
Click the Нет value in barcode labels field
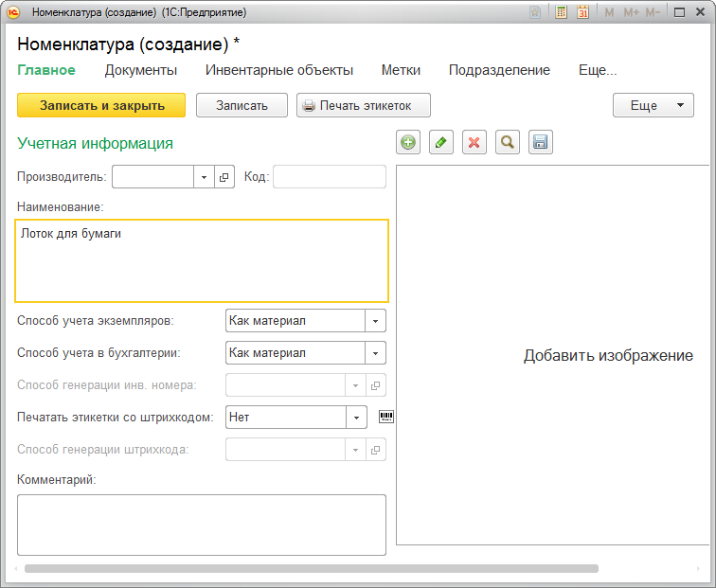tap(286, 418)
